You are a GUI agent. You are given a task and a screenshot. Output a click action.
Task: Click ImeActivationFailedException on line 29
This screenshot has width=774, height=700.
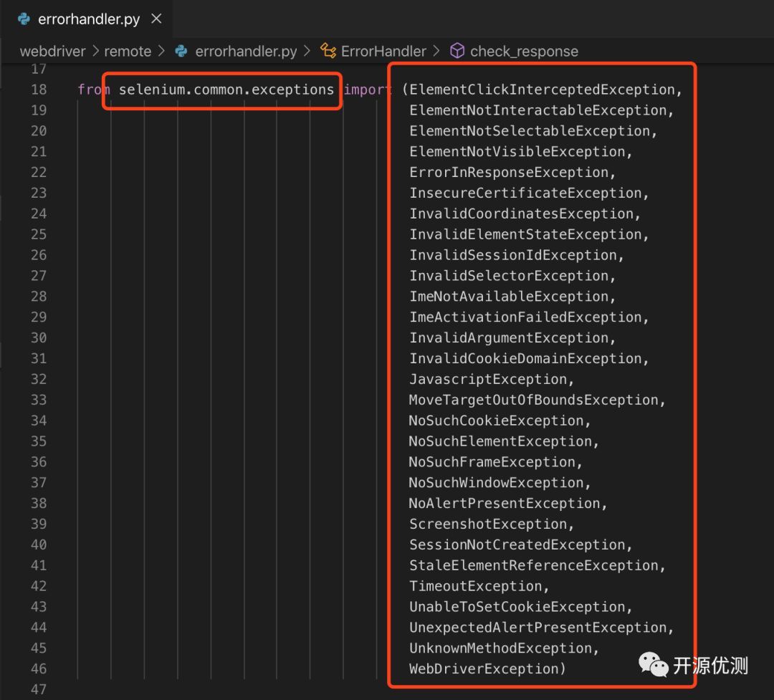click(x=526, y=317)
